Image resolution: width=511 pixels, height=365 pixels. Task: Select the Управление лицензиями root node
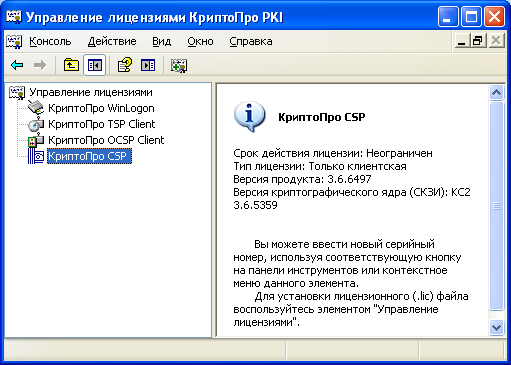coord(91,92)
